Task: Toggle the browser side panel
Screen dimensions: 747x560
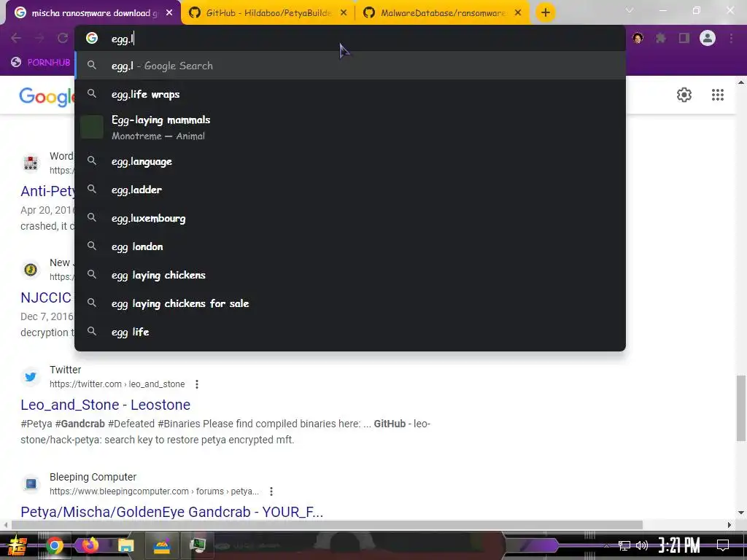Action: (684, 38)
